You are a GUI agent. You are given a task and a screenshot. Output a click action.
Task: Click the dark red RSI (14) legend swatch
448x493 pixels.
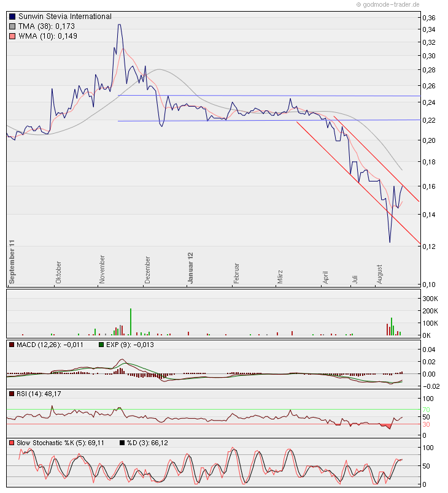coord(12,394)
